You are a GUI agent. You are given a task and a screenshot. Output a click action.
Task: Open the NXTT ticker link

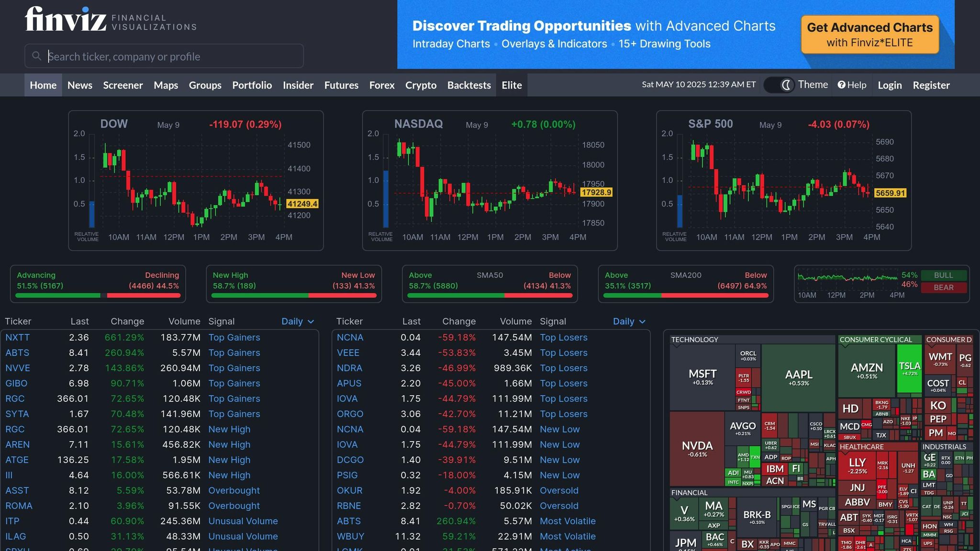point(18,337)
